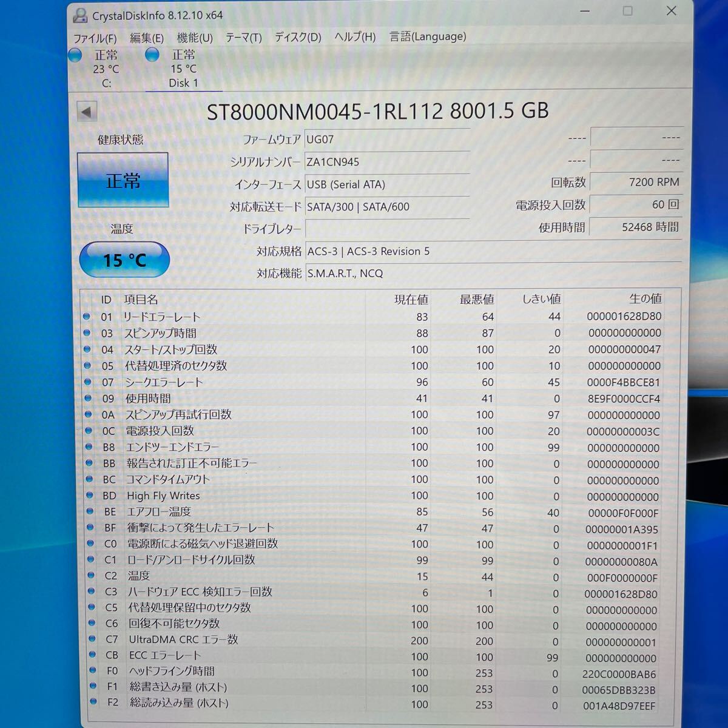Click status dot for 01 リードエラーレート

pos(86,316)
